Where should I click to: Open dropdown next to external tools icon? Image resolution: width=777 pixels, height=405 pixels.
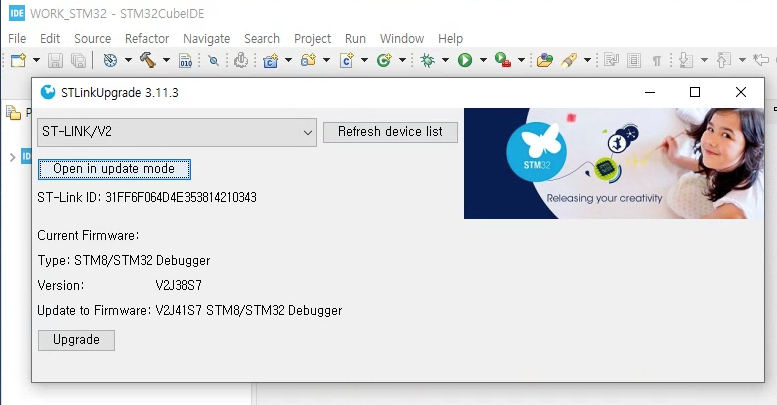521,60
